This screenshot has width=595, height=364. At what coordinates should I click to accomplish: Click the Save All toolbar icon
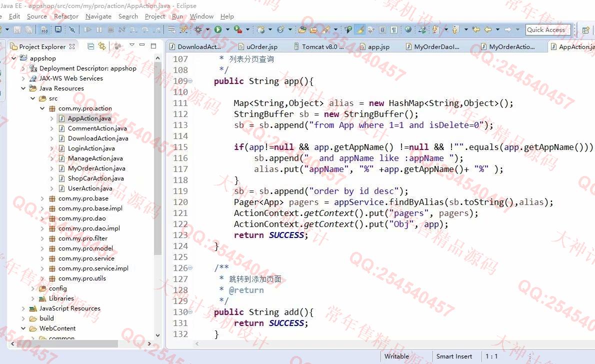[28, 29]
